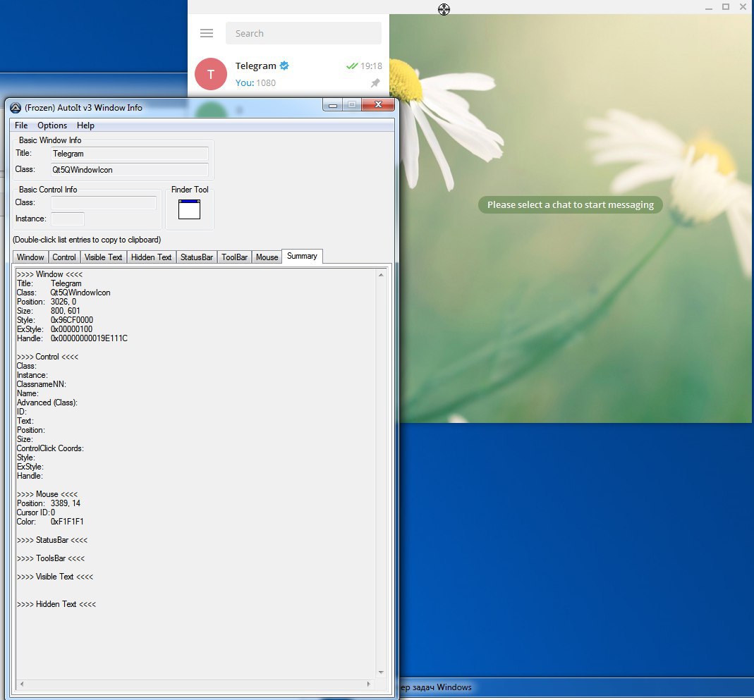Screen dimensions: 754x700
Task: Maximize the Telegram window
Action: (x=726, y=7)
